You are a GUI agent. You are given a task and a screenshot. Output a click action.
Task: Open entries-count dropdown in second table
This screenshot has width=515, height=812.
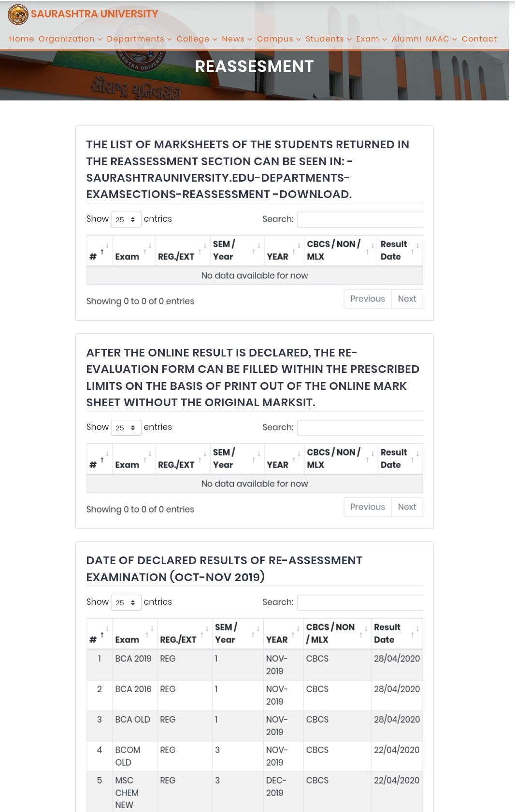(126, 427)
